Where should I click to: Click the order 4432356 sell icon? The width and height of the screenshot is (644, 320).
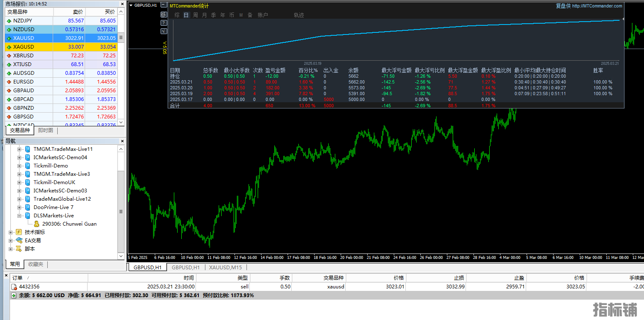14,287
